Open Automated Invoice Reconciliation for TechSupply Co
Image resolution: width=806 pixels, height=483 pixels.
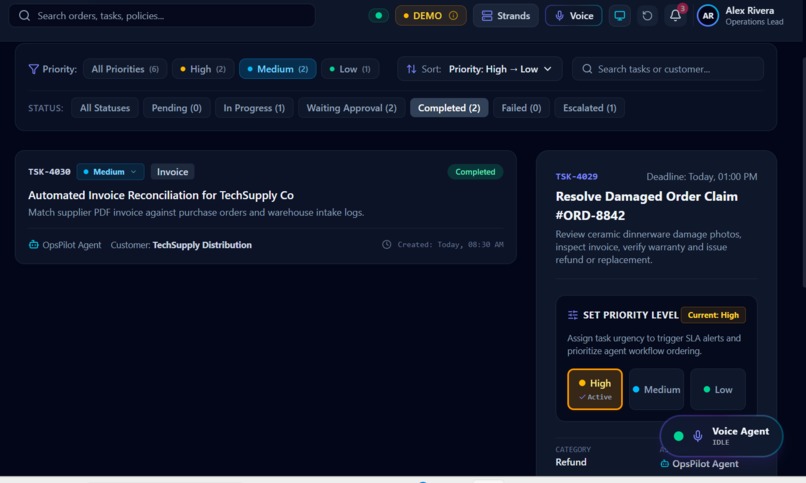pyautogui.click(x=161, y=195)
